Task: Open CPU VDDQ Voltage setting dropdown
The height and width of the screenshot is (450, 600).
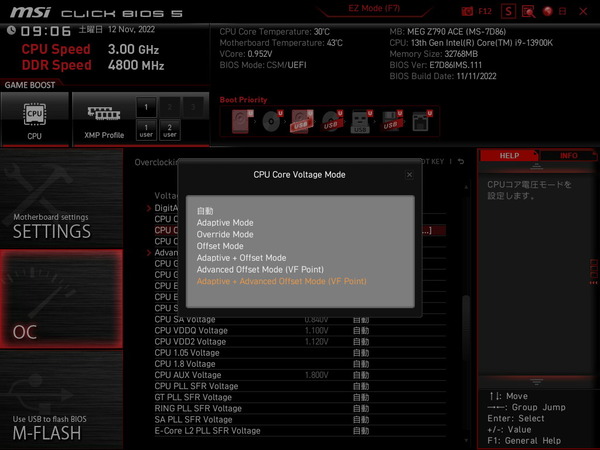Action: [x=361, y=331]
